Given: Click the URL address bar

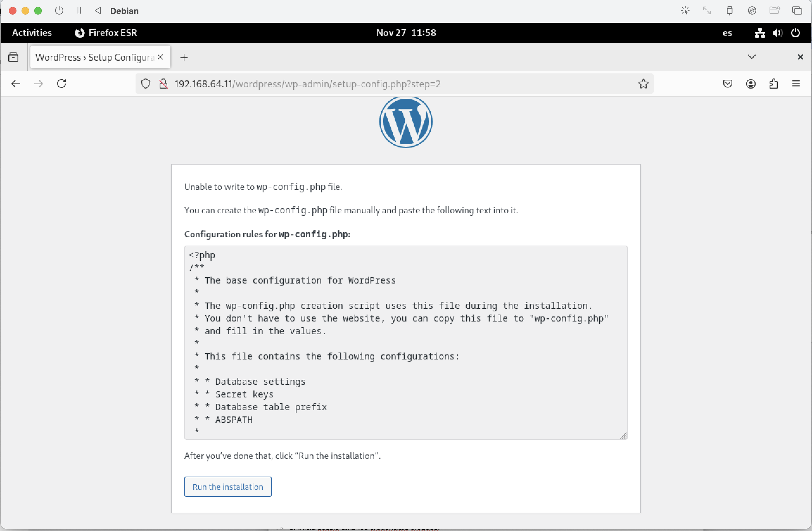Looking at the screenshot, I should point(394,84).
